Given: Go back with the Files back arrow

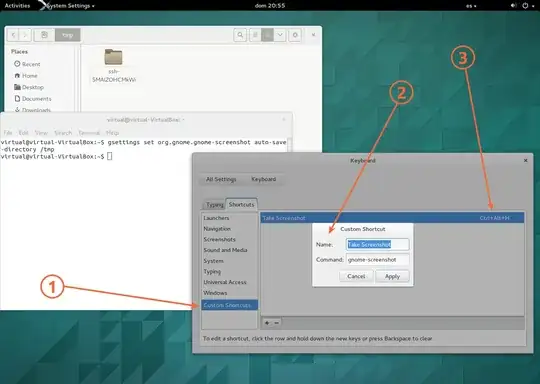Looking at the screenshot, I should (13, 35).
